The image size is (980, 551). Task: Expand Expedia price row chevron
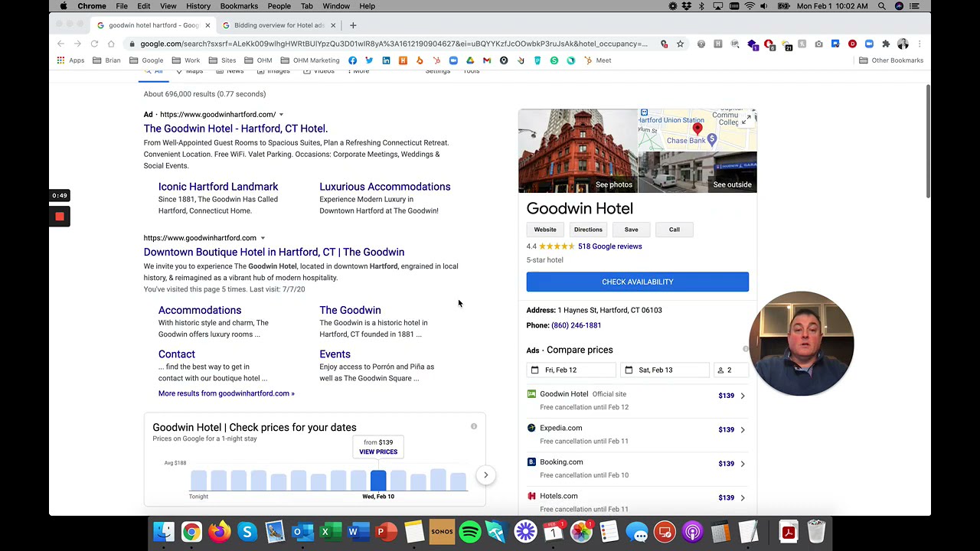(743, 429)
